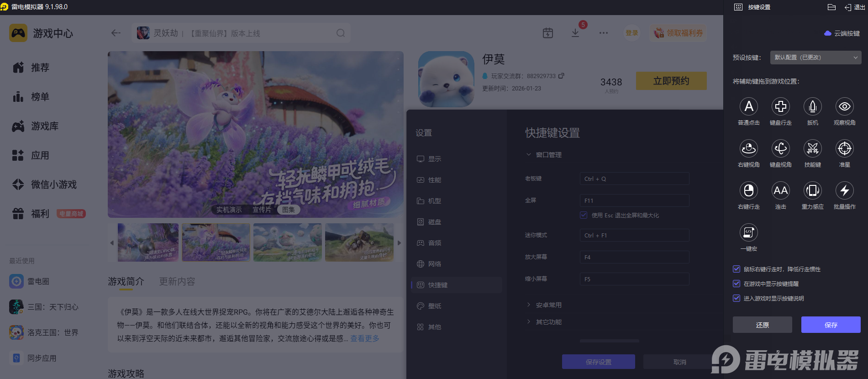This screenshot has height=379, width=868.
Task: Select the 键盘视角 mapping icon
Action: point(781,148)
